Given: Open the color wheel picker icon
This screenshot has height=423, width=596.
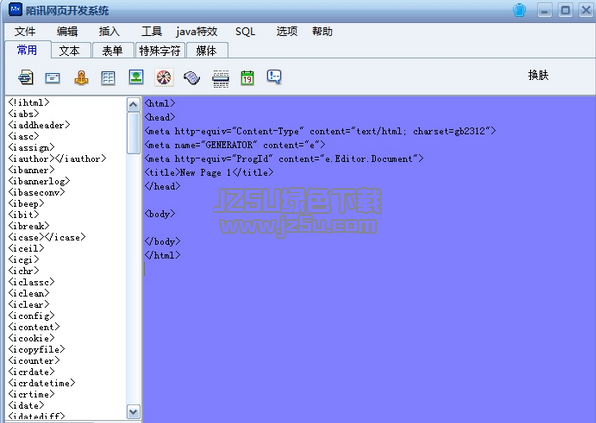Looking at the screenshot, I should click(164, 78).
